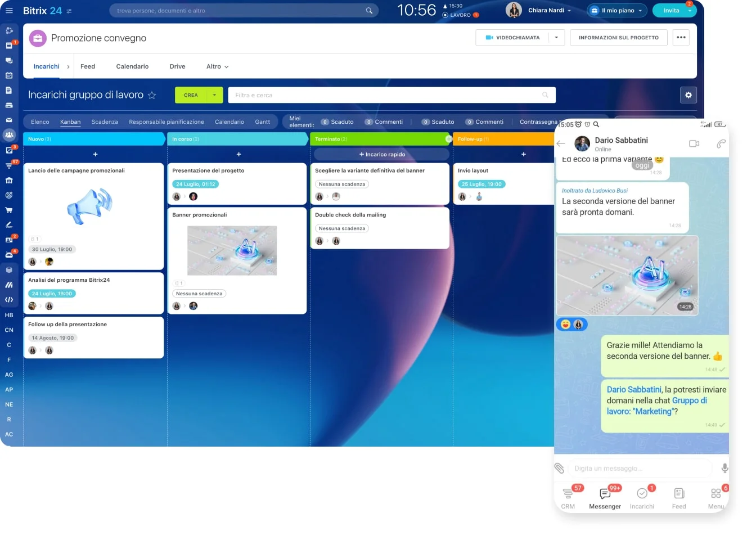The height and width of the screenshot is (540, 756).
Task: Click the star icon to favorite Incarichi gruppo di lavoro
Action: point(152,96)
